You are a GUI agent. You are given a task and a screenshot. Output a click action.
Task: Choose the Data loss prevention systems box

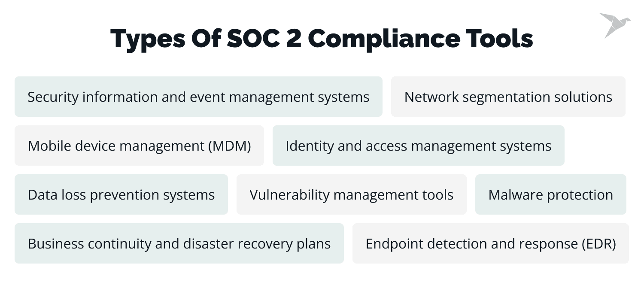pyautogui.click(x=121, y=195)
